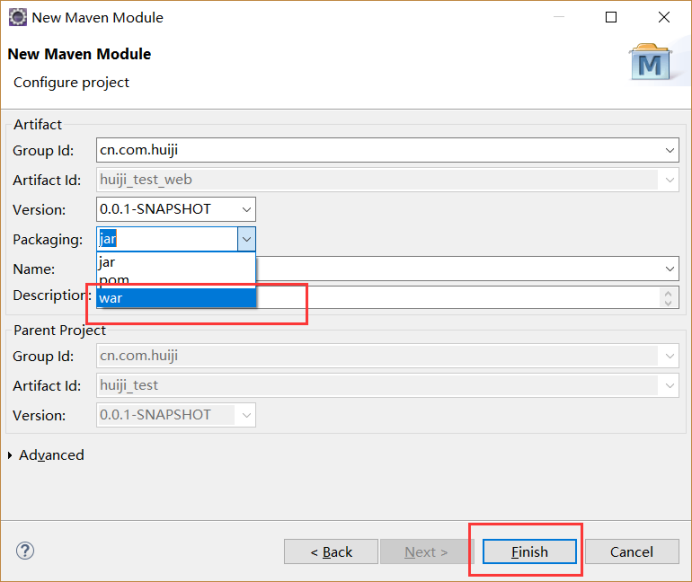Click the Description field down spinner arrow
This screenshot has width=692, height=582.
pos(668,303)
